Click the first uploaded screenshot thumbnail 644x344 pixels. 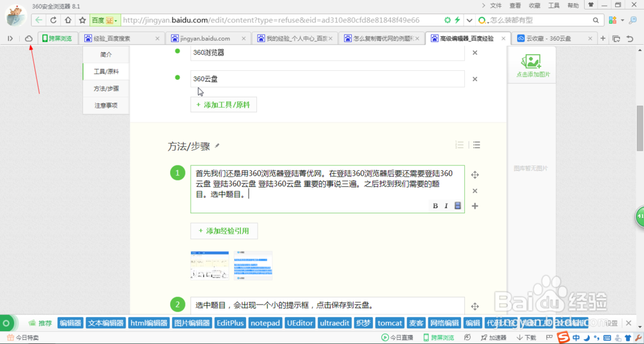click(209, 265)
